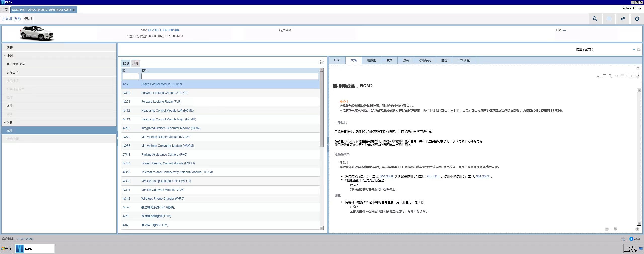Click the chain link connection icon

tap(623, 19)
